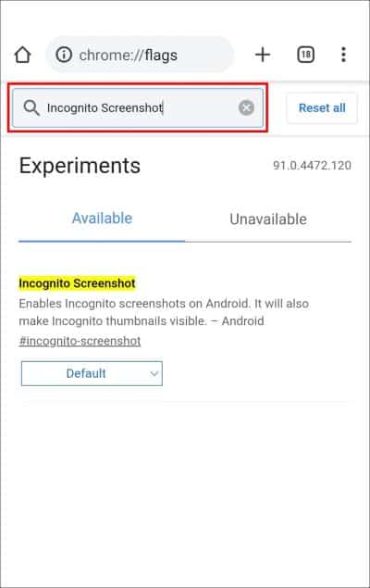The image size is (370, 588).
Task: Focus the search flags input field
Action: tap(138, 108)
